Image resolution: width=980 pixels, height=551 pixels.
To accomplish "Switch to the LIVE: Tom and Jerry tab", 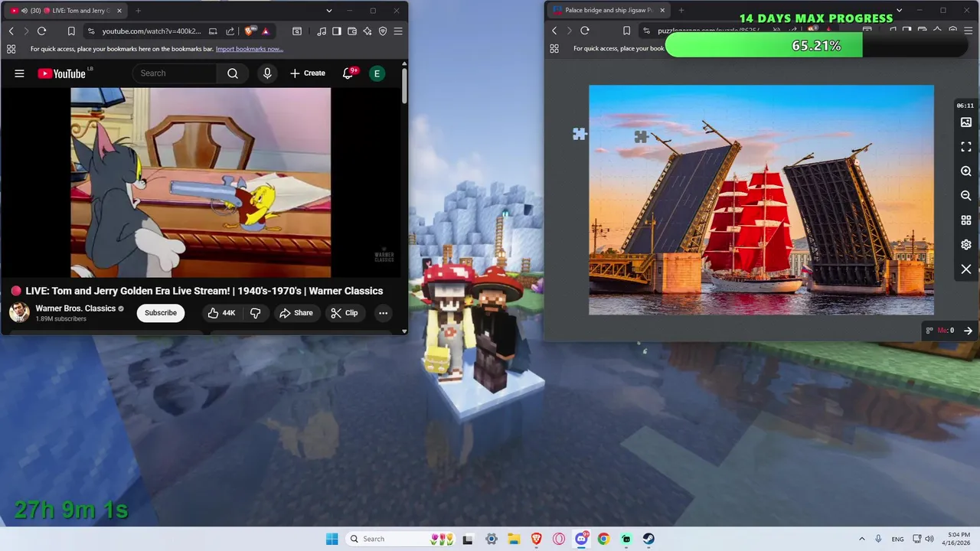I will 65,11.
